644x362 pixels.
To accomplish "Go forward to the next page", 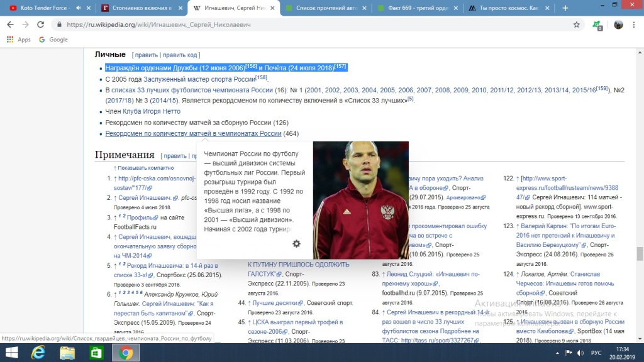I will [x=25, y=25].
